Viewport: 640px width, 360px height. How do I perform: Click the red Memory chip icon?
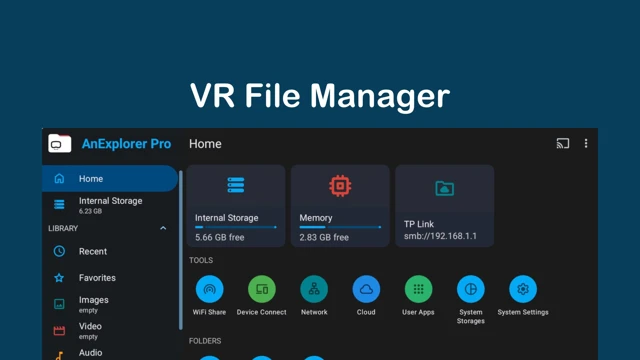(340, 186)
